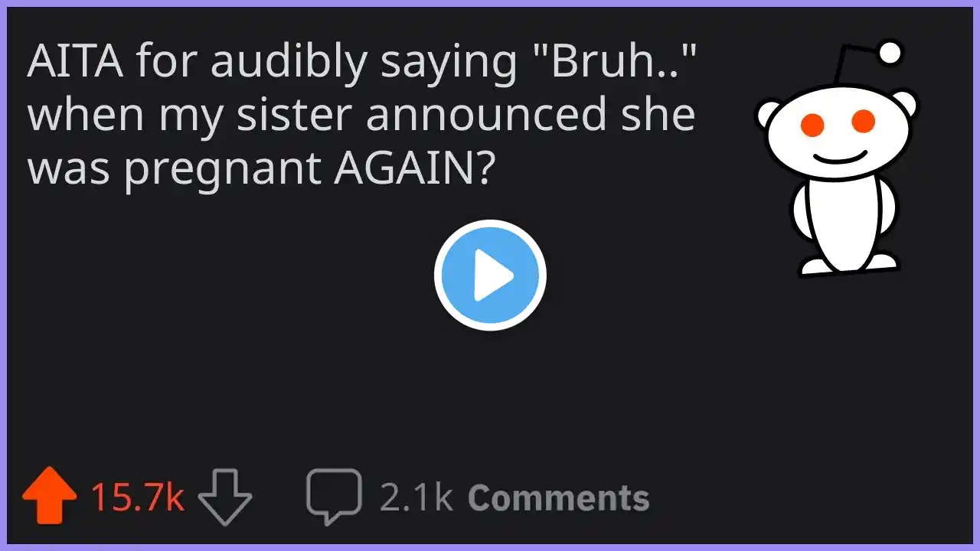Click Snoo's curved smile
Screen dimensions: 980x551
pyautogui.click(x=839, y=155)
